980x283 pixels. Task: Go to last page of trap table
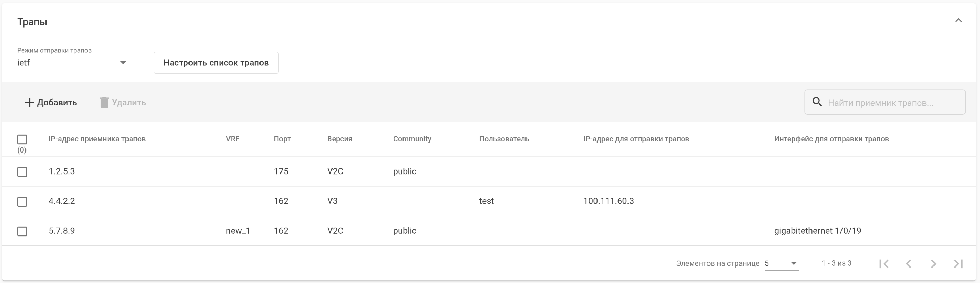958,264
